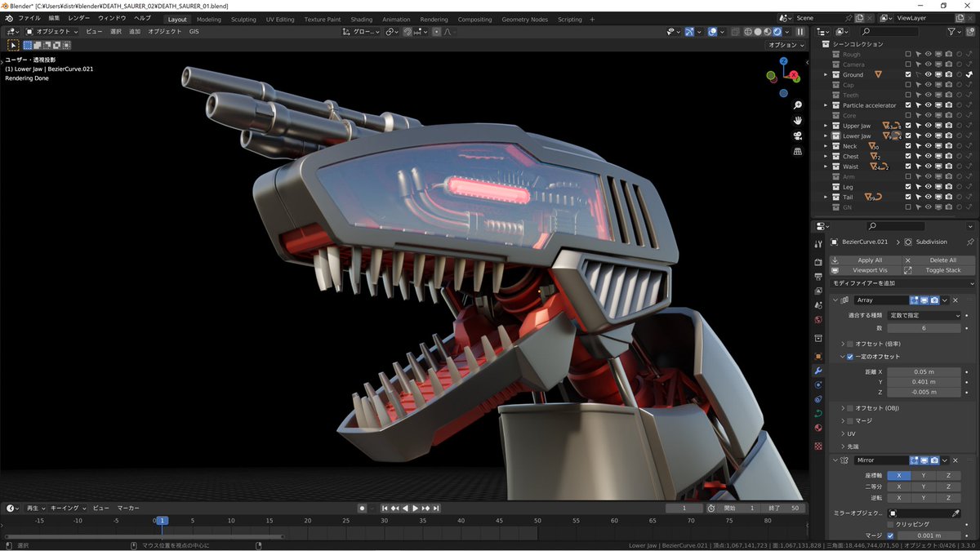Collapse the Mirror modifier panel

[x=835, y=460]
